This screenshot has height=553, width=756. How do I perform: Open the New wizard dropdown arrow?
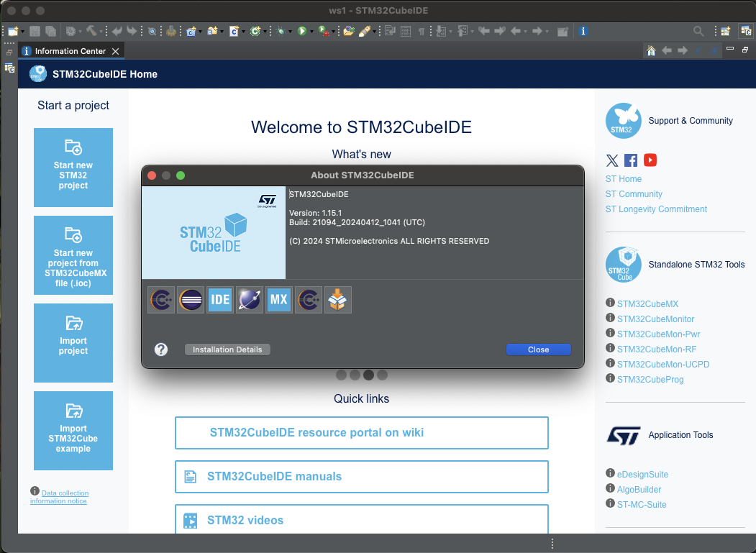[22, 32]
